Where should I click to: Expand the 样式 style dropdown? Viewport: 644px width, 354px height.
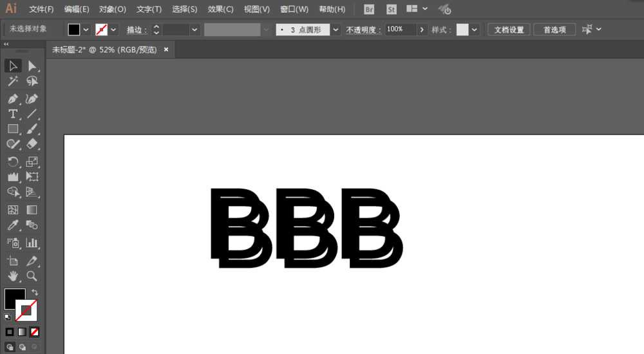tap(475, 30)
